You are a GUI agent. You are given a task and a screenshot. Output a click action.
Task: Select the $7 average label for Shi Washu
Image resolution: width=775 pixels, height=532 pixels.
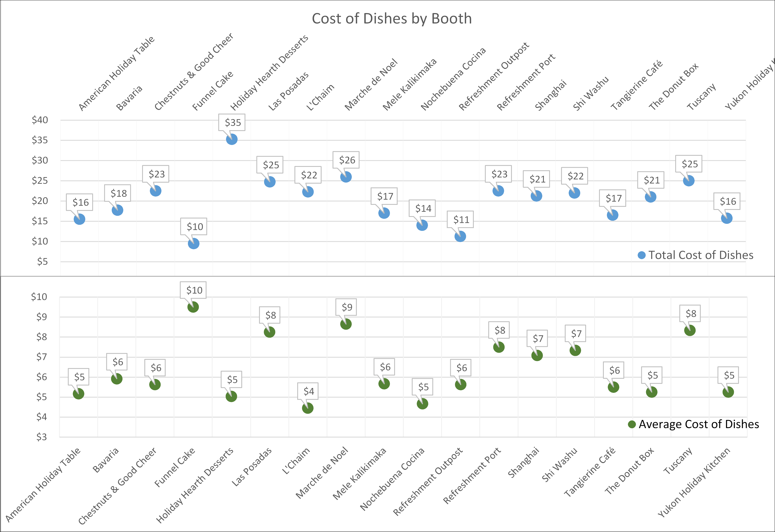(576, 333)
